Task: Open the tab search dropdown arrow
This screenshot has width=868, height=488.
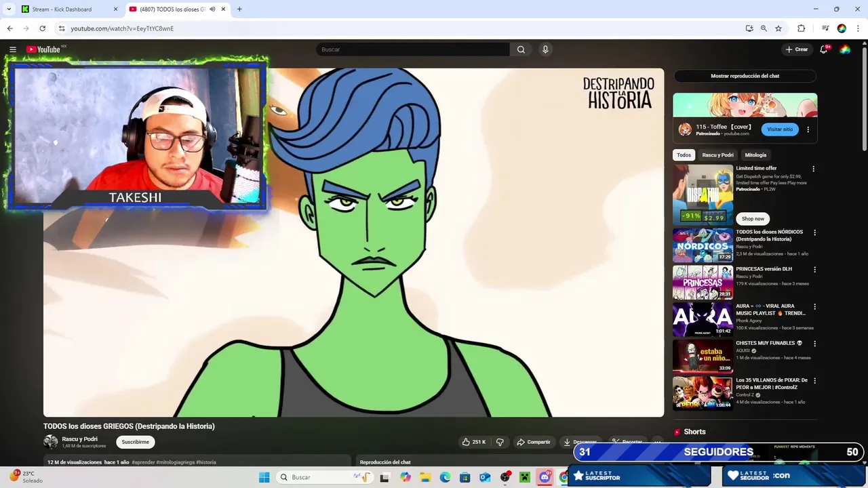Action: (9, 9)
